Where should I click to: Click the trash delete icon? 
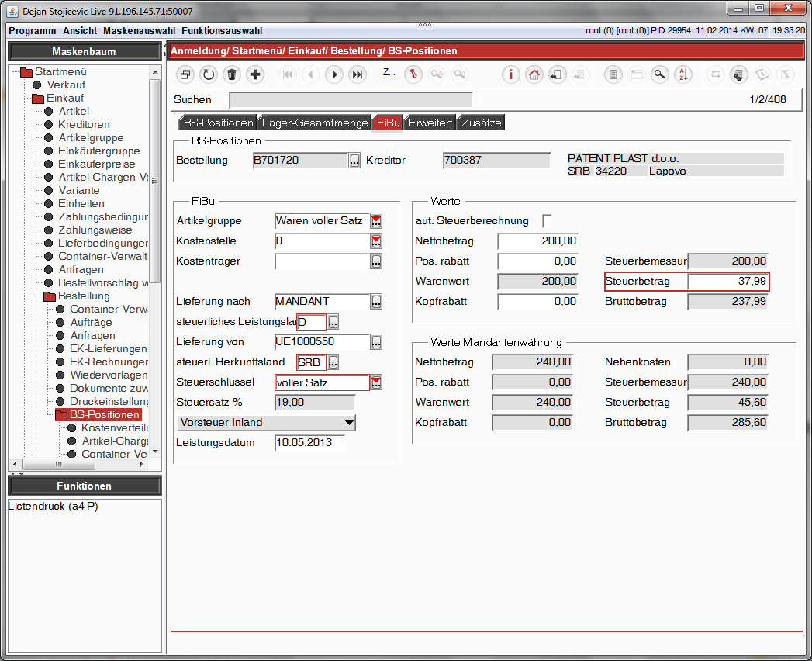point(231,74)
